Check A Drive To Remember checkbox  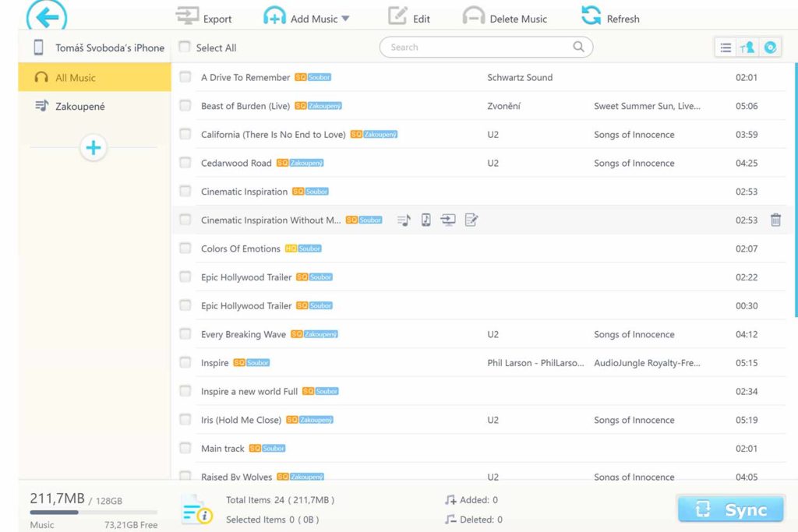185,77
